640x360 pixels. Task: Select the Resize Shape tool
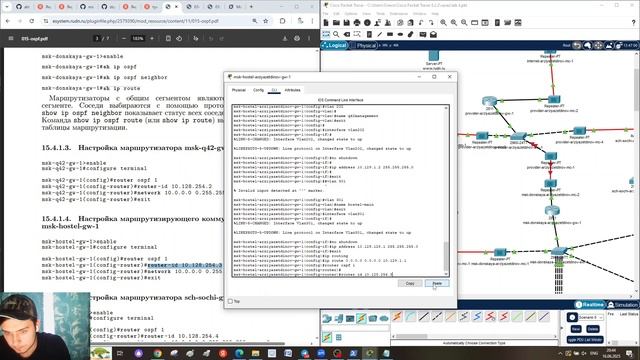pyautogui.click(x=357, y=34)
